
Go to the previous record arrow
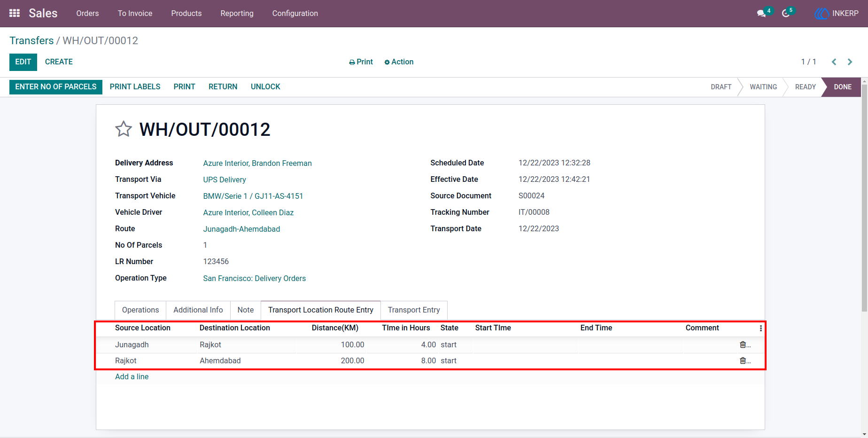click(x=834, y=62)
